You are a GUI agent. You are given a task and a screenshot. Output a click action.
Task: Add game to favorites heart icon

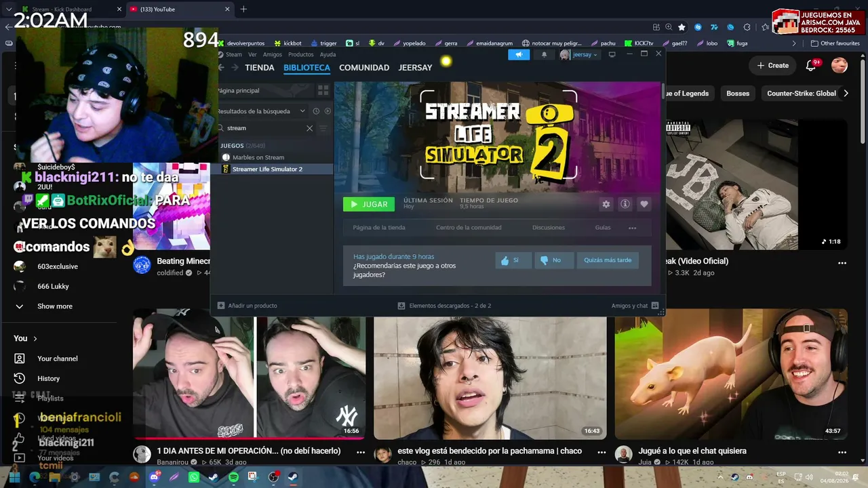644,204
